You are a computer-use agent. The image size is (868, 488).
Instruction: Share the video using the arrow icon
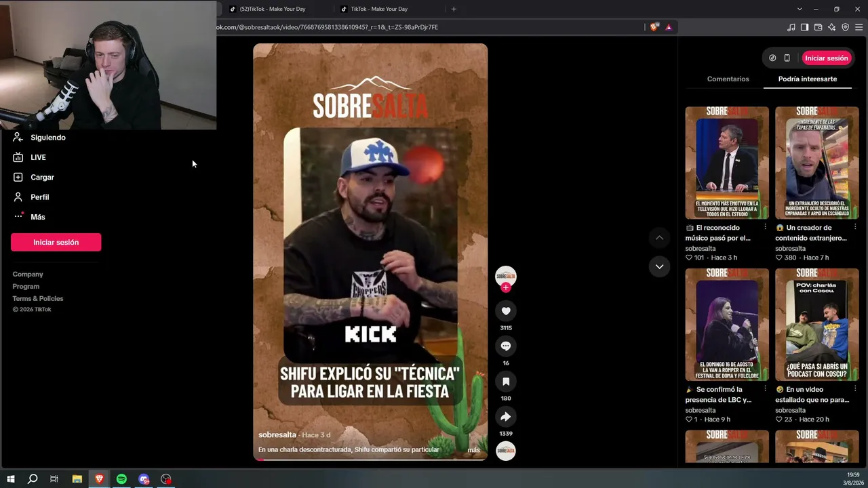click(506, 417)
